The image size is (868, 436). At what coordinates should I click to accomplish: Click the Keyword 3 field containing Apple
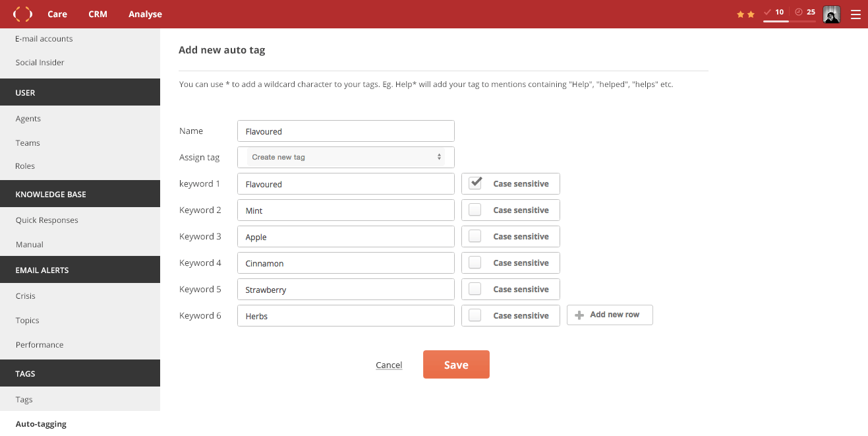pos(346,236)
